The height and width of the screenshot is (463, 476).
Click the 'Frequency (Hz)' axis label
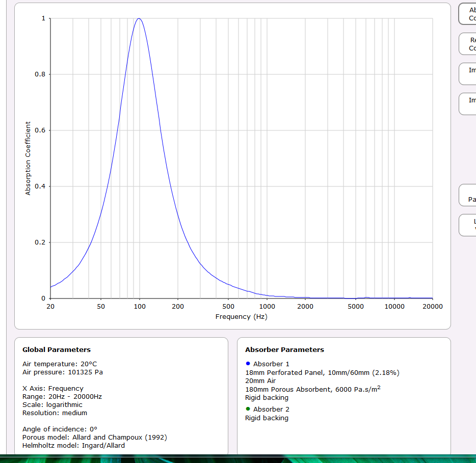pos(241,317)
